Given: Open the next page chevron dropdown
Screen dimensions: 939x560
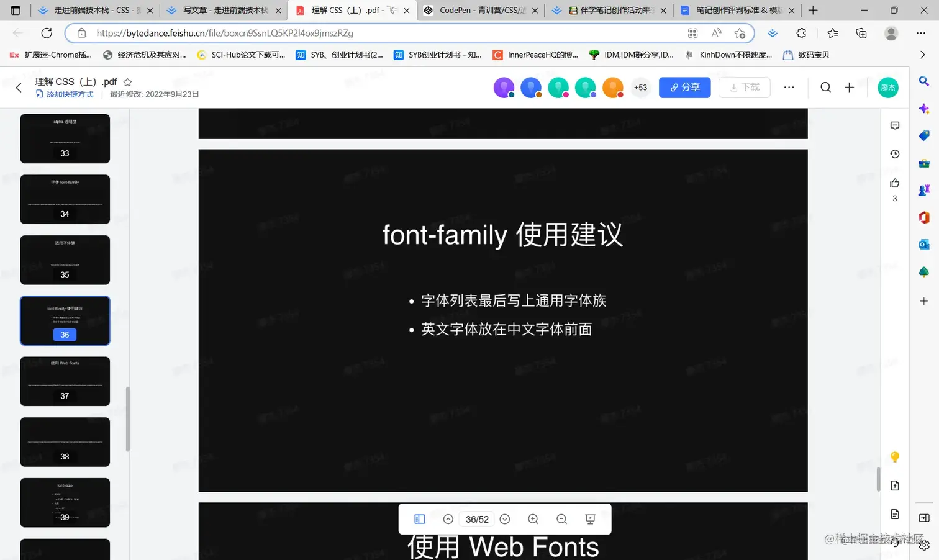Looking at the screenshot, I should click(x=504, y=519).
